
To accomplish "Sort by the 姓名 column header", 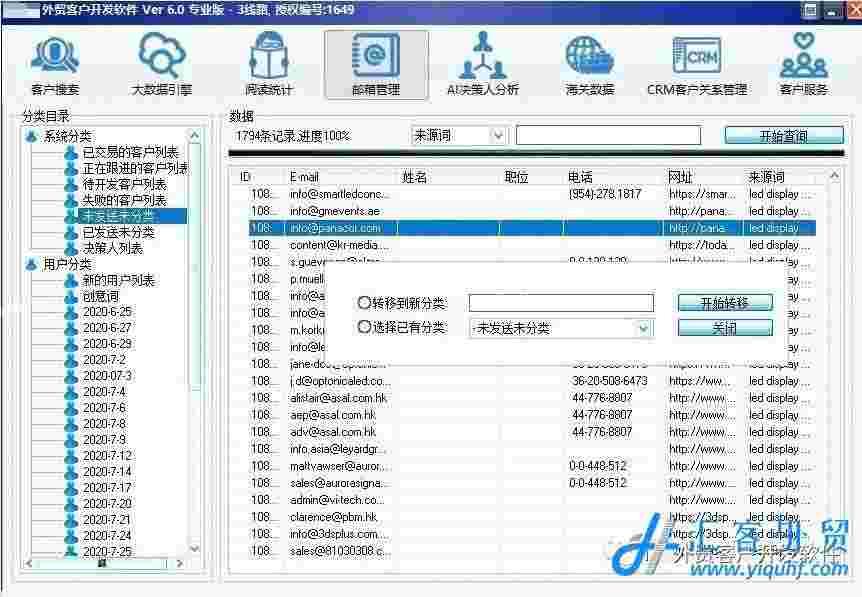I will click(414, 177).
